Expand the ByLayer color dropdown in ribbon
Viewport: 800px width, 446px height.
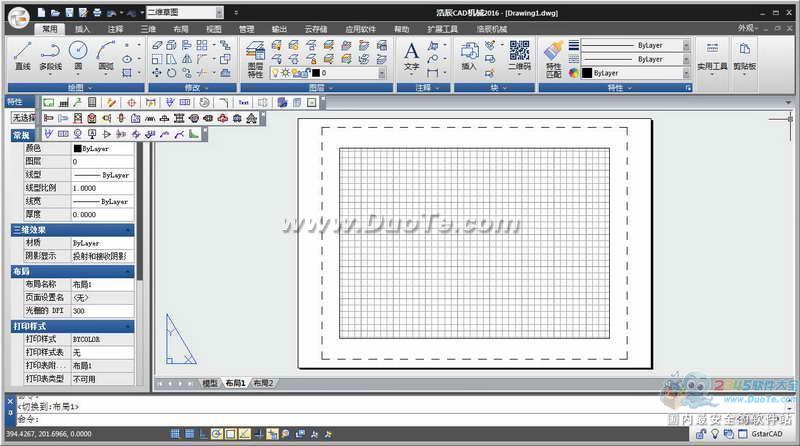click(x=686, y=73)
